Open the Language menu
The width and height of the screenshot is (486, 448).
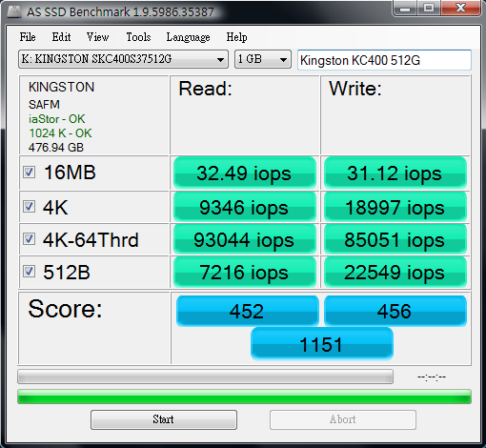[188, 37]
